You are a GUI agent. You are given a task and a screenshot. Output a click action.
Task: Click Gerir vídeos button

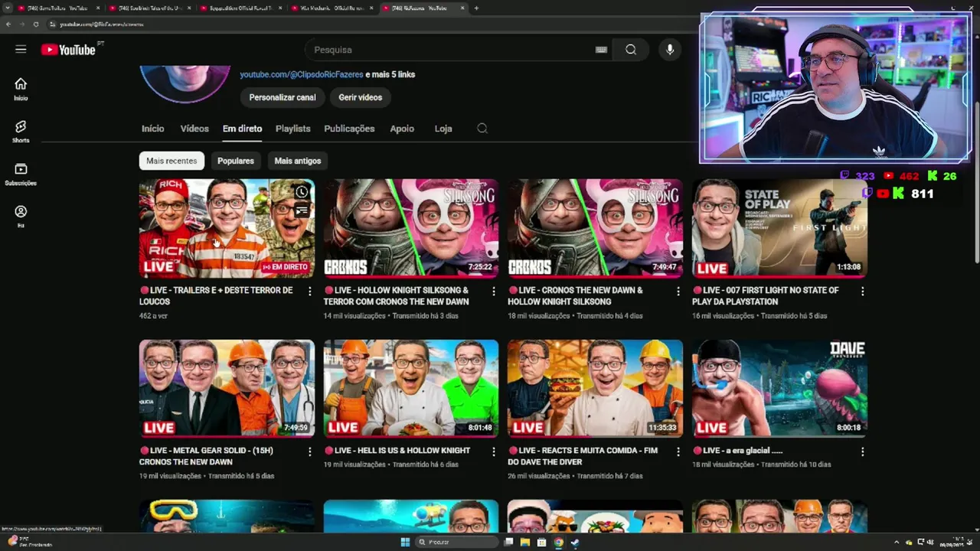point(361,97)
